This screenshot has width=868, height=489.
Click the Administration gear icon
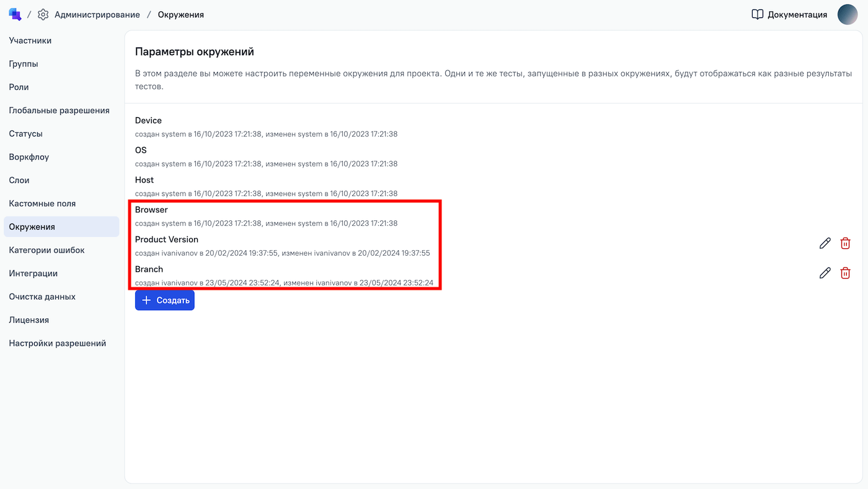[x=43, y=14]
